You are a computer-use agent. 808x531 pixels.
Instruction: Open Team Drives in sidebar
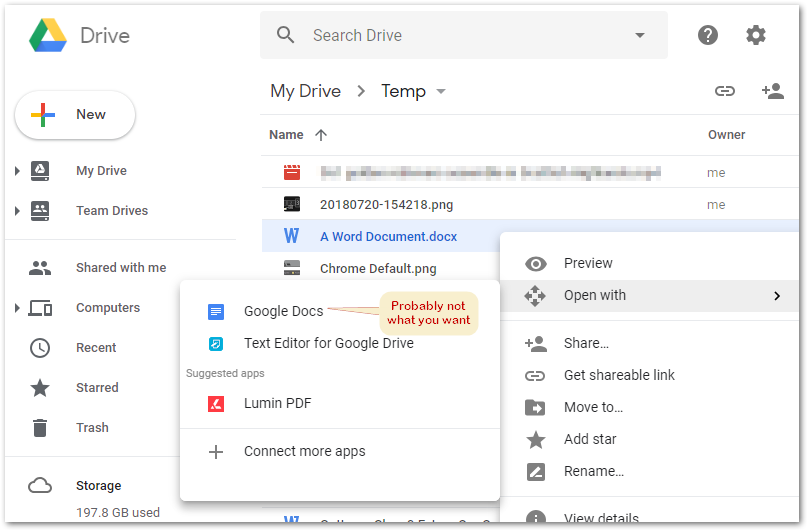(x=112, y=211)
